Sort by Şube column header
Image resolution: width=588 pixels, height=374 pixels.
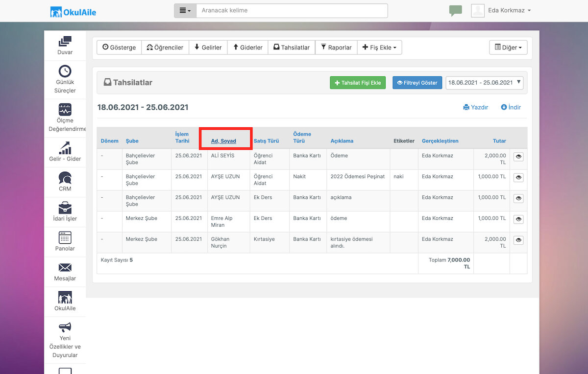[x=132, y=141]
